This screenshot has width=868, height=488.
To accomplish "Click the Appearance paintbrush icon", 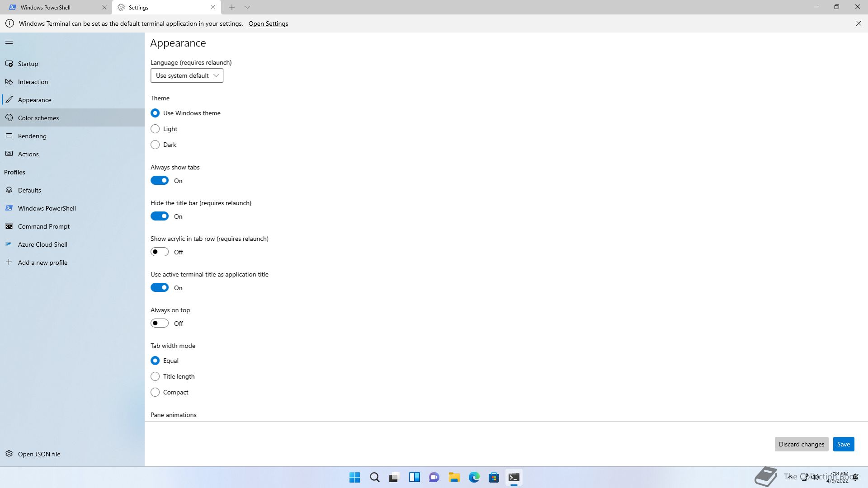I will tap(9, 100).
